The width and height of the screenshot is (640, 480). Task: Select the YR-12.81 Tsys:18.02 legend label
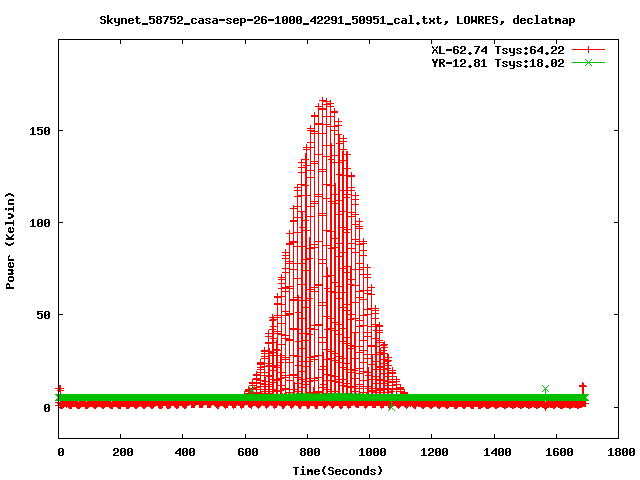click(498, 63)
